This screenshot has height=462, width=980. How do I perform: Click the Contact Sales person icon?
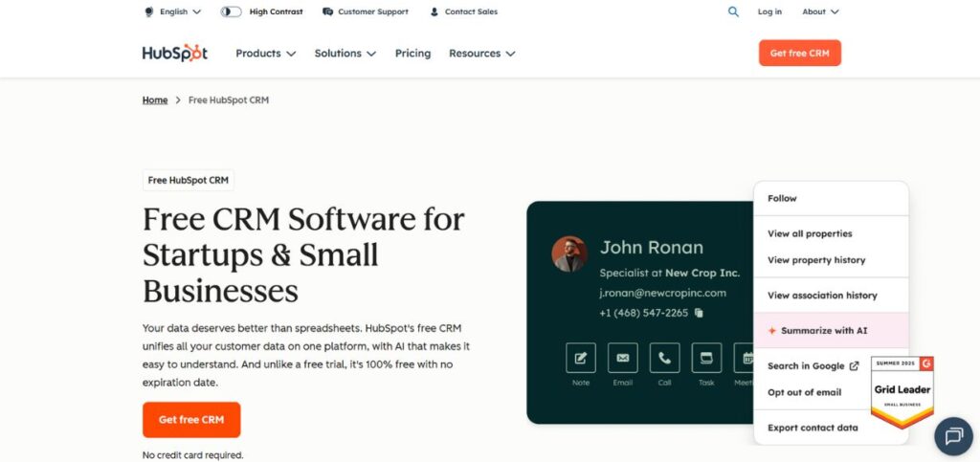pyautogui.click(x=434, y=11)
